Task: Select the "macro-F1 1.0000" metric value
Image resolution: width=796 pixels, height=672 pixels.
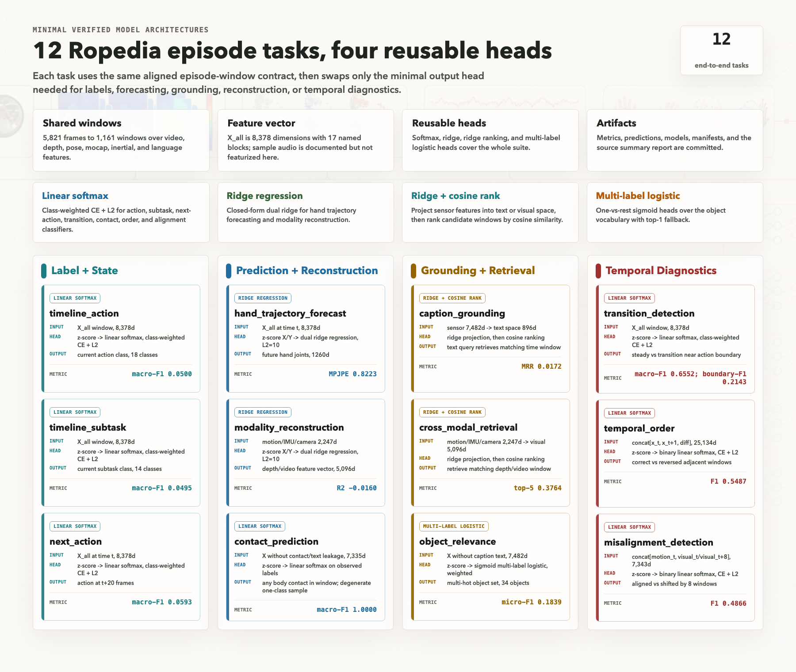Action: [347, 610]
